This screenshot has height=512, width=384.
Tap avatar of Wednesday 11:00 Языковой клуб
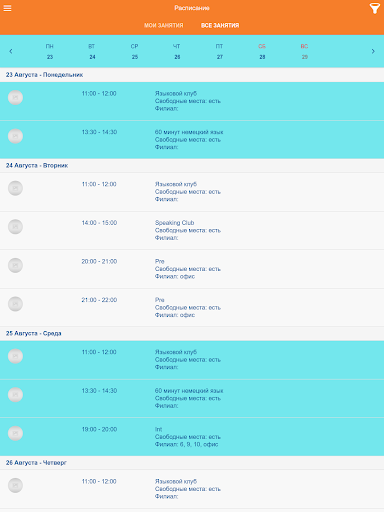[15, 356]
